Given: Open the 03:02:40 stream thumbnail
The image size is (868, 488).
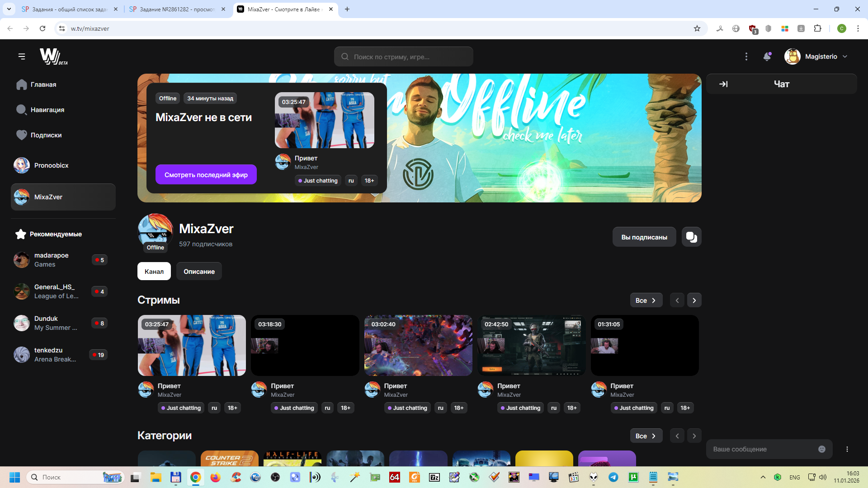Looking at the screenshot, I should pos(418,346).
